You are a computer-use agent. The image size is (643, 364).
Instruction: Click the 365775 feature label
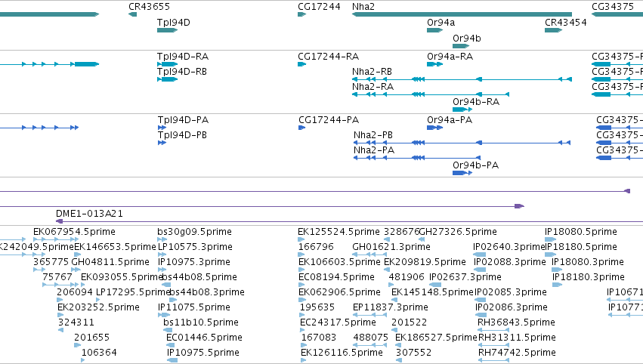[51, 262]
